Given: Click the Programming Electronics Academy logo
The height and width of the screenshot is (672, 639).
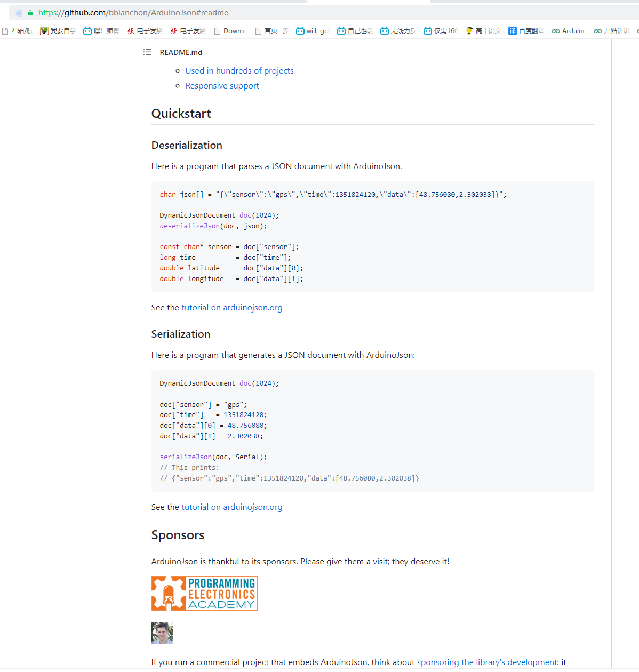Looking at the screenshot, I should tap(205, 593).
